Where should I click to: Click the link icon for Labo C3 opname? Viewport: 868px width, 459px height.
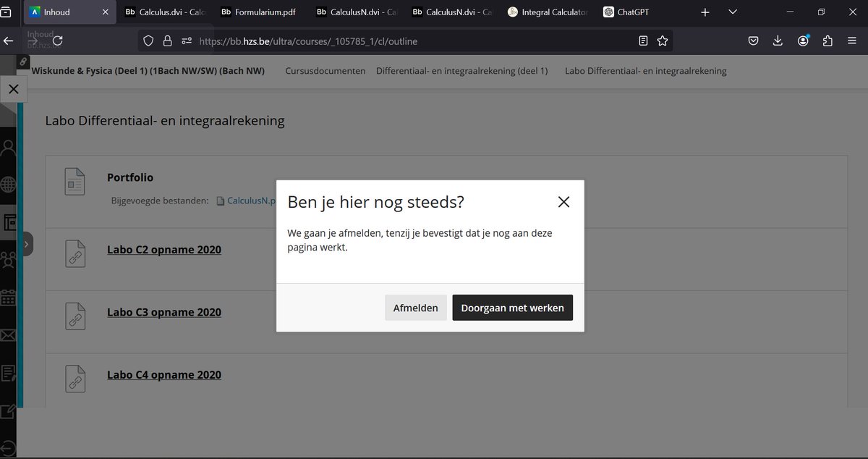75,318
